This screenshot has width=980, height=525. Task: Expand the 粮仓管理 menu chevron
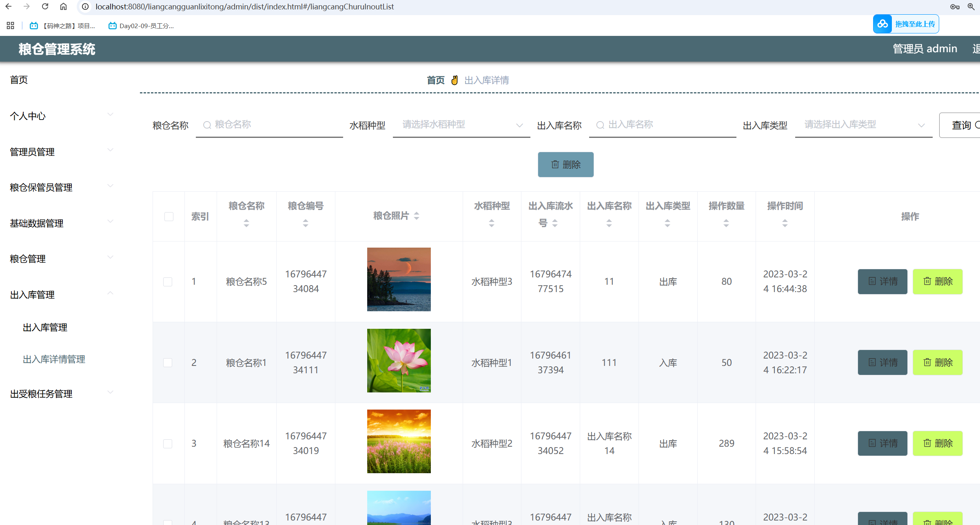(x=110, y=257)
